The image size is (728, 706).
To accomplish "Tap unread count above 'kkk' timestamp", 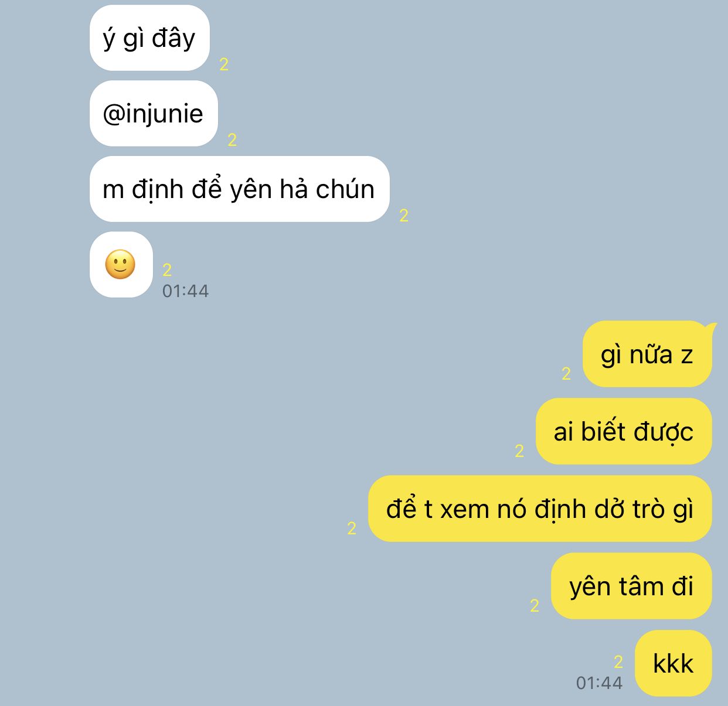I will tap(618, 662).
